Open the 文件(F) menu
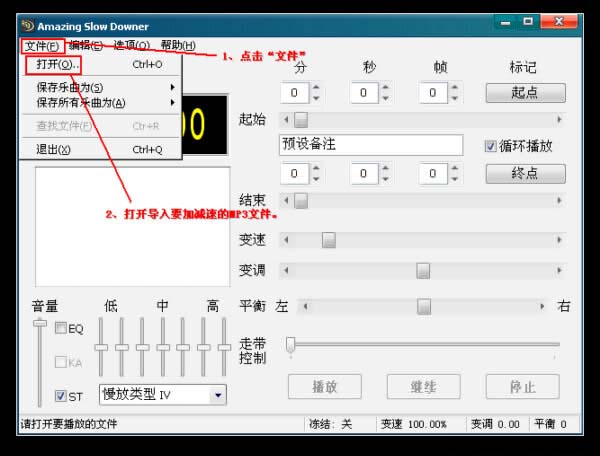 point(42,46)
